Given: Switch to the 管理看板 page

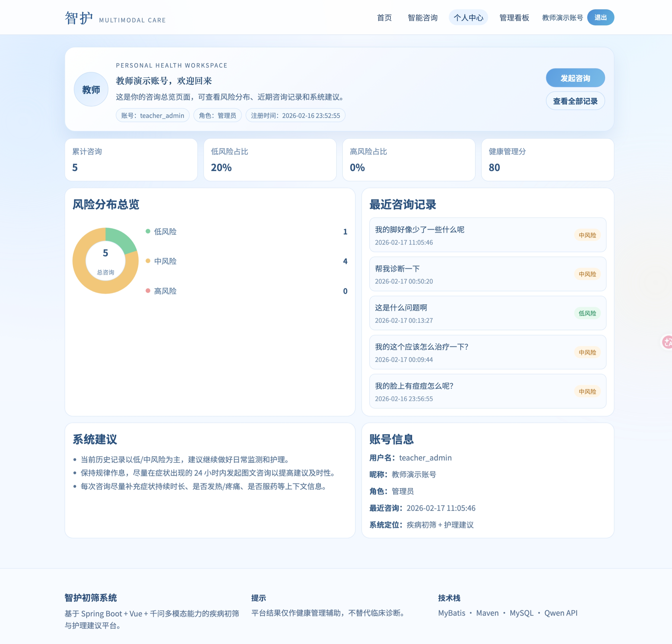Looking at the screenshot, I should (514, 18).
